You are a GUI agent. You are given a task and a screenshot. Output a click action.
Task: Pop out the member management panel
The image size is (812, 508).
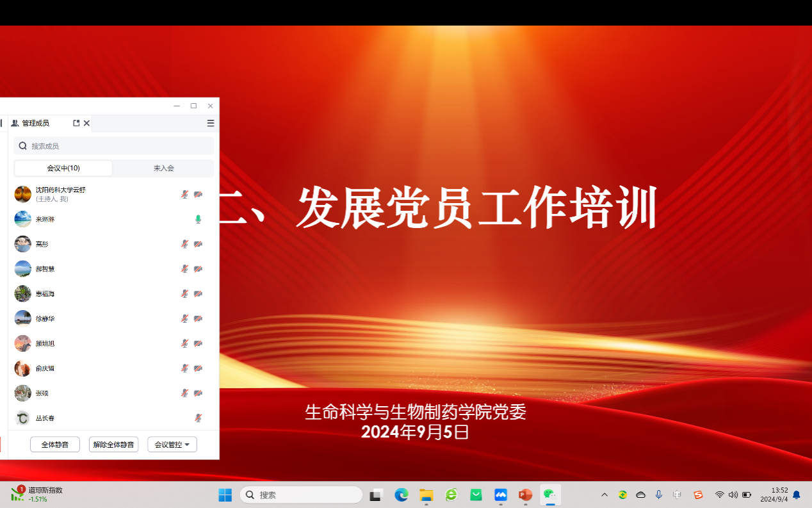[x=76, y=123]
